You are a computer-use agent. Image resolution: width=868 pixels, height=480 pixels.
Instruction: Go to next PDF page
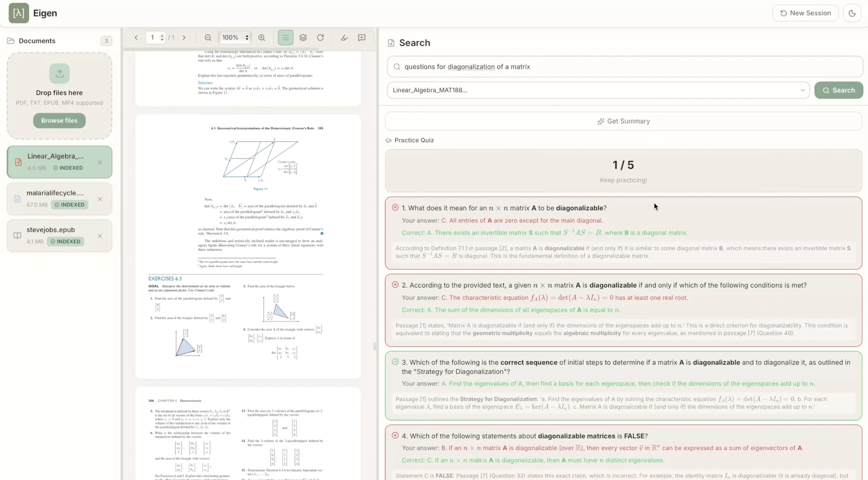[x=184, y=37]
